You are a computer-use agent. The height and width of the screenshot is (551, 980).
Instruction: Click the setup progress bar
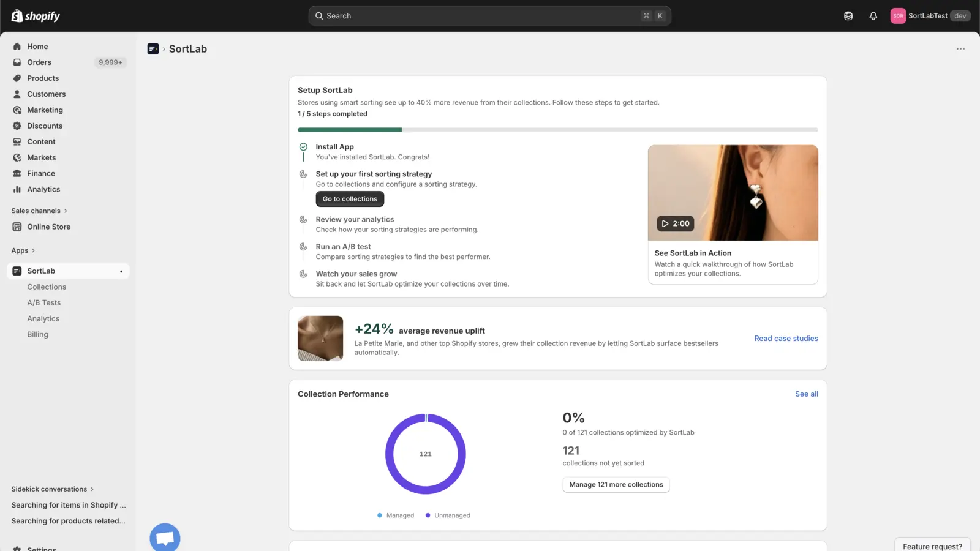[x=557, y=130]
